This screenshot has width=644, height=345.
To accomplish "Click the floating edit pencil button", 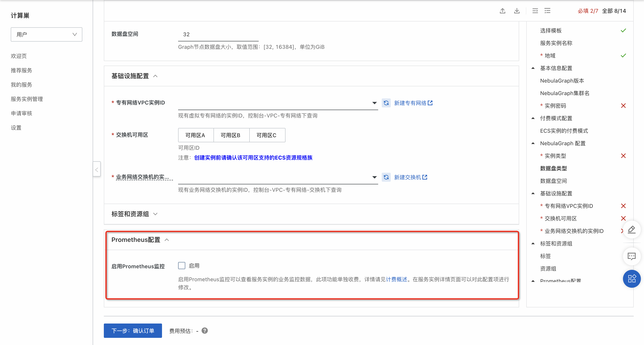I will 631,230.
